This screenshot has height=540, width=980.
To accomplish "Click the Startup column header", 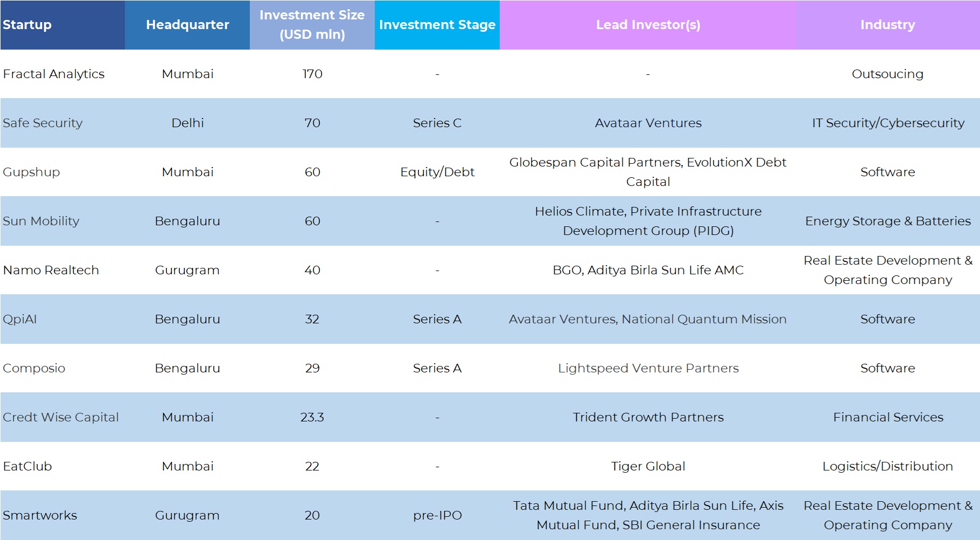I will (x=27, y=25).
